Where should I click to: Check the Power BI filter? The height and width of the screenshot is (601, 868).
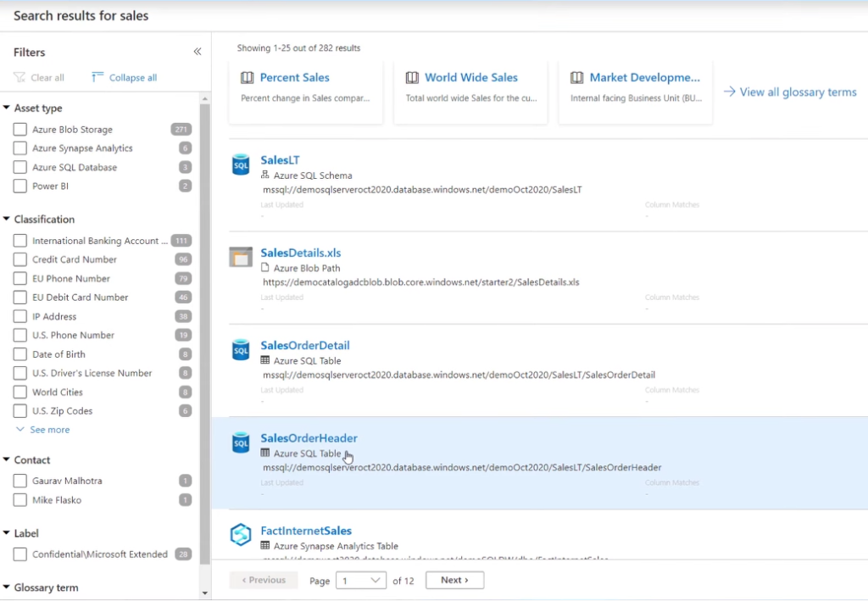[x=20, y=186]
